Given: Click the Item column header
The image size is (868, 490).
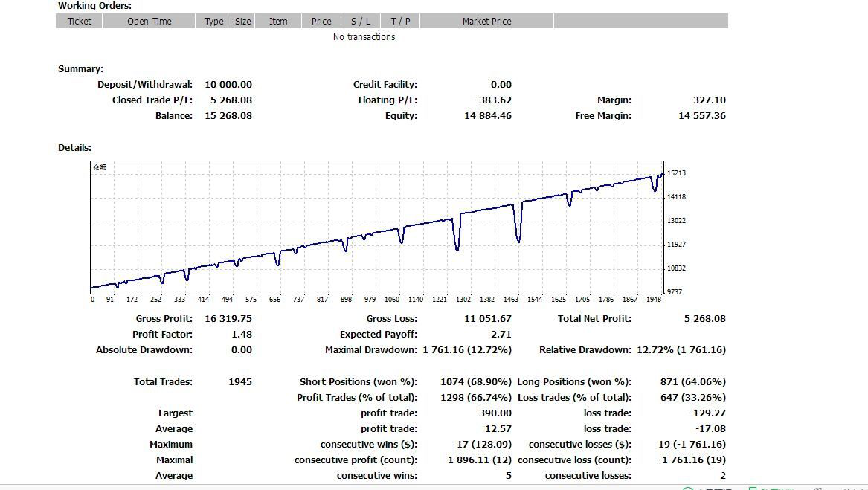Looking at the screenshot, I should pos(278,21).
